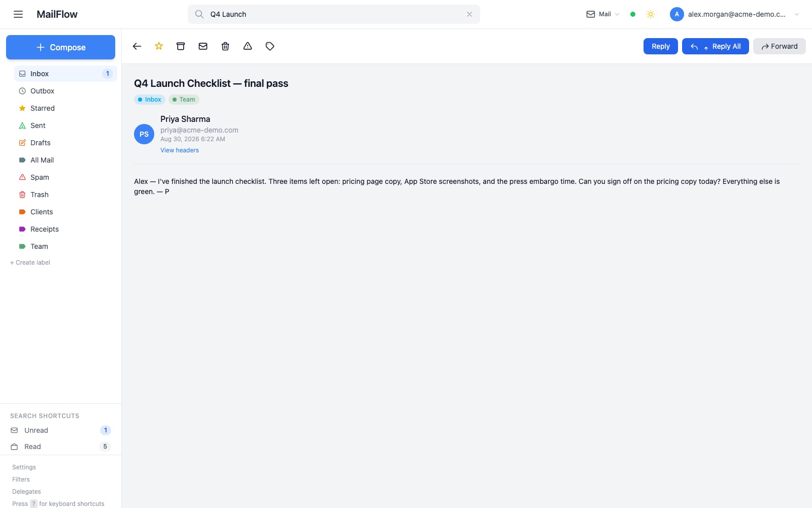Open the Drafts folder
This screenshot has height=508, width=812.
[65, 143]
